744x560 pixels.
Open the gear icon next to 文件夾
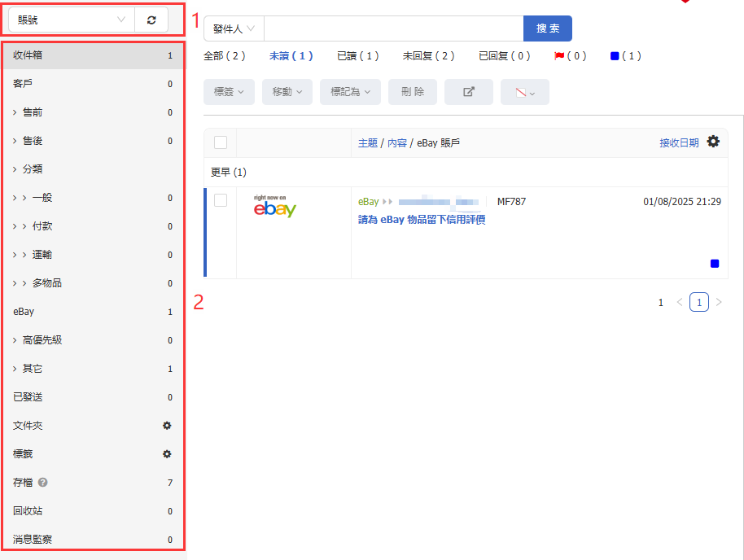pos(167,426)
